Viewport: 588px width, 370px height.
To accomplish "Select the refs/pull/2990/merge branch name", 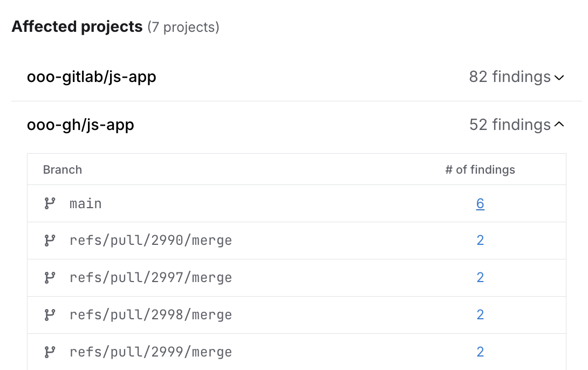I will pos(151,241).
